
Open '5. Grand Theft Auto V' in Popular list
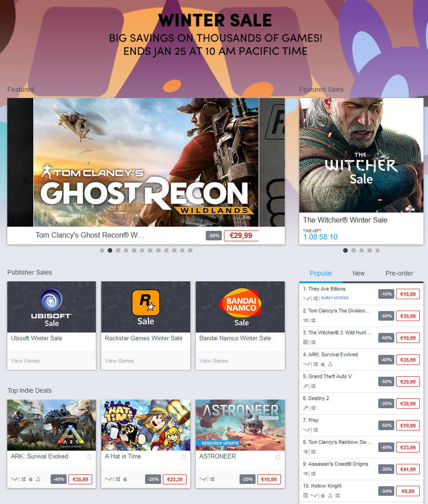coord(327,376)
